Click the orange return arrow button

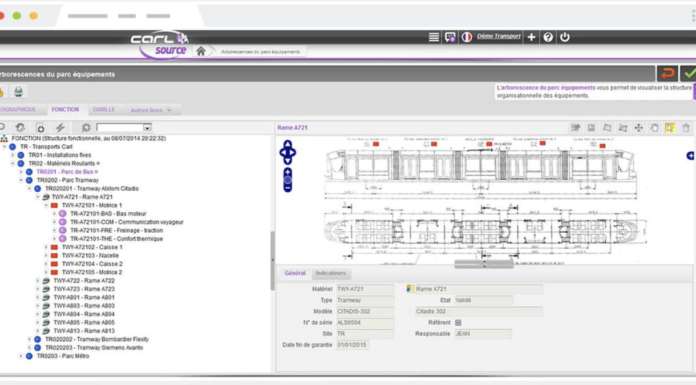667,73
